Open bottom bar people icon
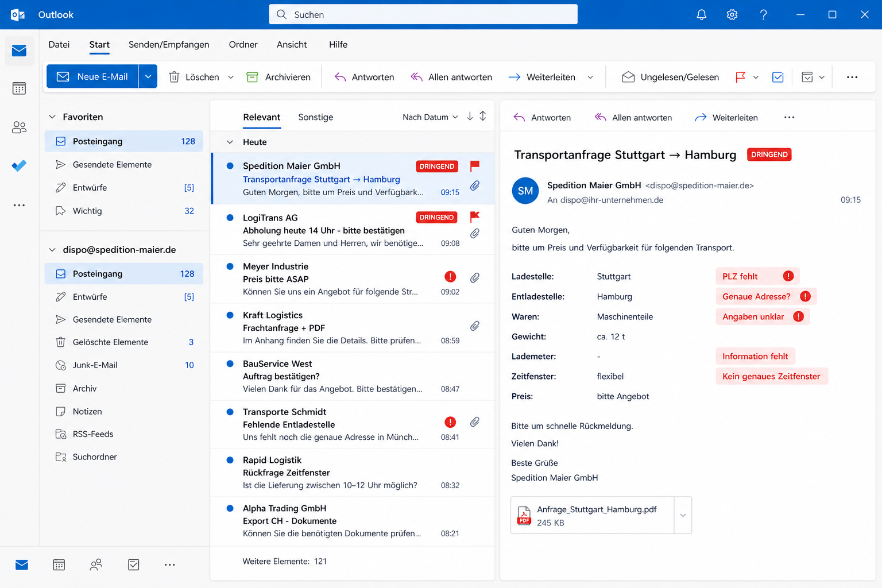Screen dimensions: 882x588 tap(96, 565)
